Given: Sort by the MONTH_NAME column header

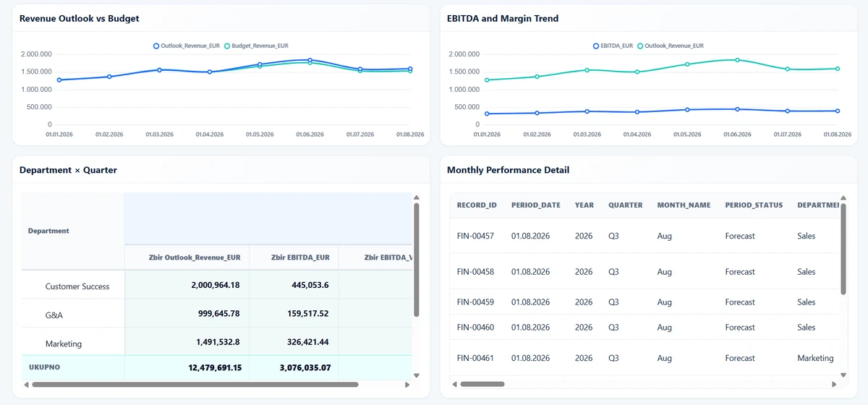Looking at the screenshot, I should pyautogui.click(x=684, y=205).
